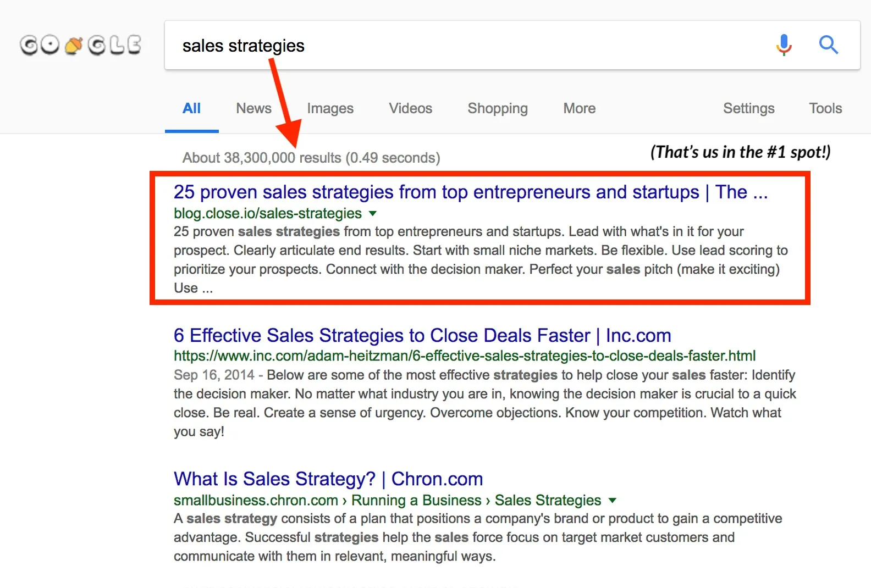Click the inc.com article URL
Viewport: 871px width, 588px height.
[x=464, y=356]
